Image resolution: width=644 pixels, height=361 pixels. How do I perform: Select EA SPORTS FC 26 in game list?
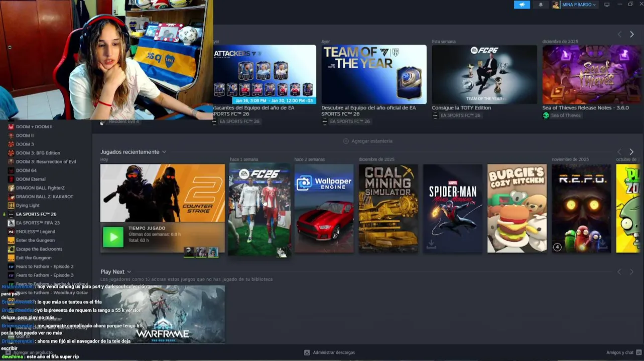(x=36, y=214)
